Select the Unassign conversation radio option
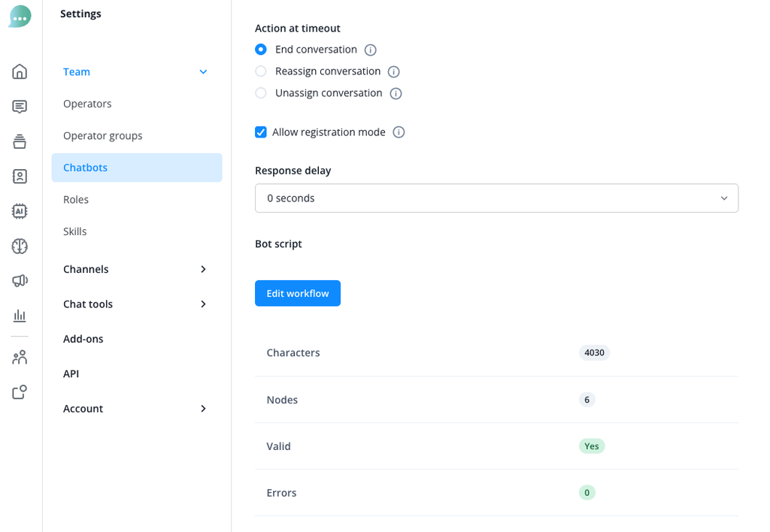This screenshot has width=770, height=532. (x=261, y=93)
